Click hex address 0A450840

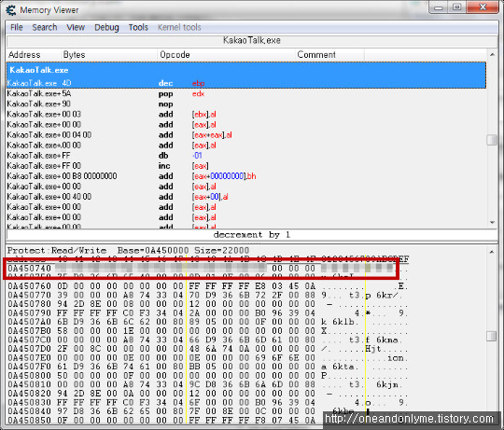point(29,411)
